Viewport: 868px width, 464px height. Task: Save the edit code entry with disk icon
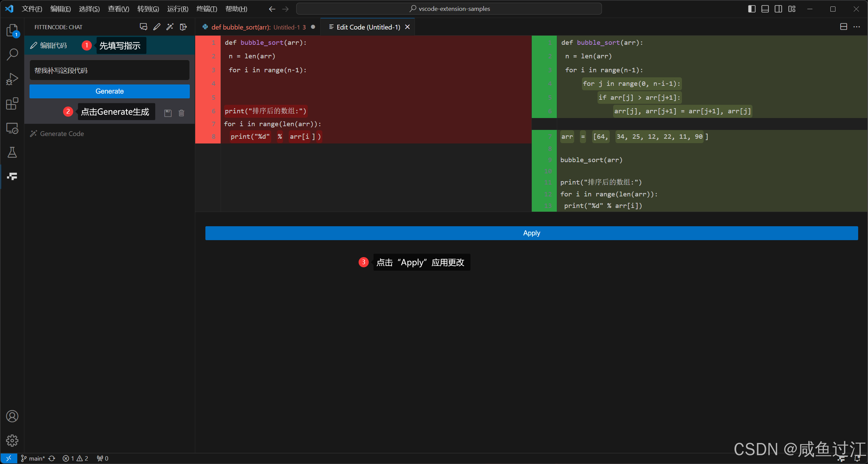coord(168,113)
